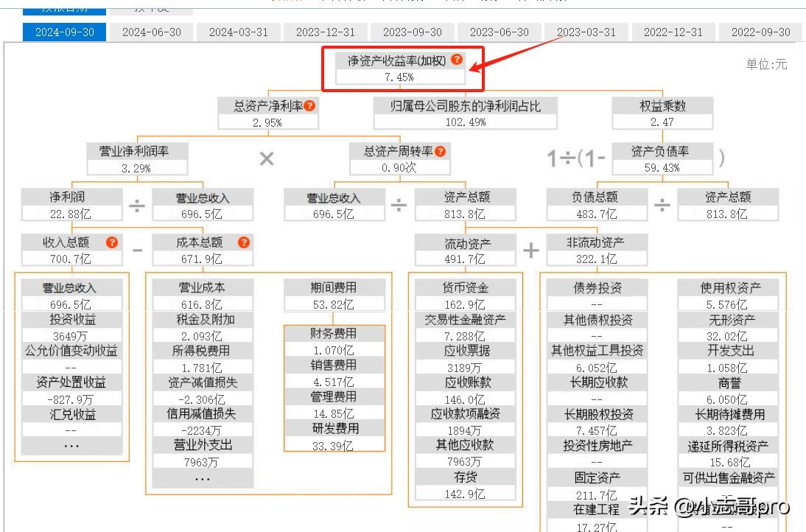The width and height of the screenshot is (806, 532).
Task: Expand the ellipsis under 营业外支出
Action: [203, 478]
